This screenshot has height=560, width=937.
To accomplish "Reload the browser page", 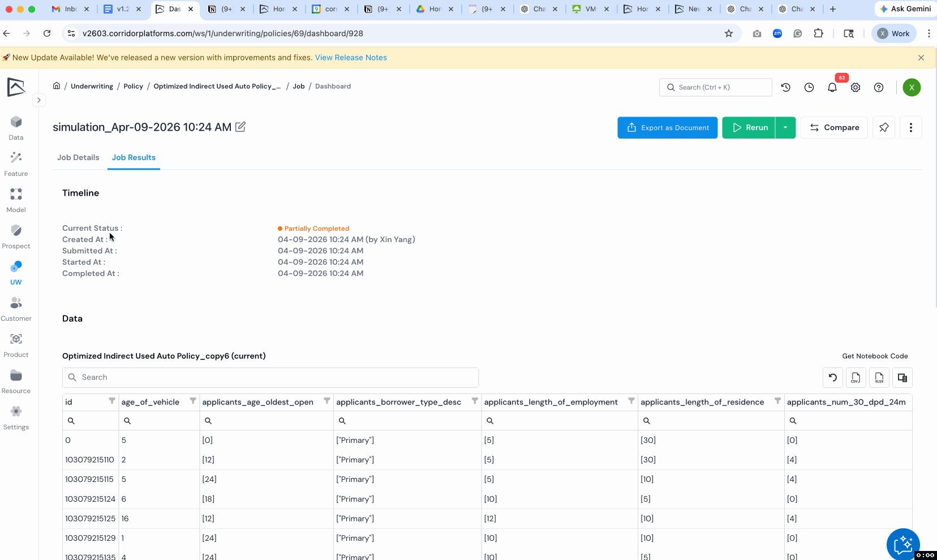I will (47, 33).
